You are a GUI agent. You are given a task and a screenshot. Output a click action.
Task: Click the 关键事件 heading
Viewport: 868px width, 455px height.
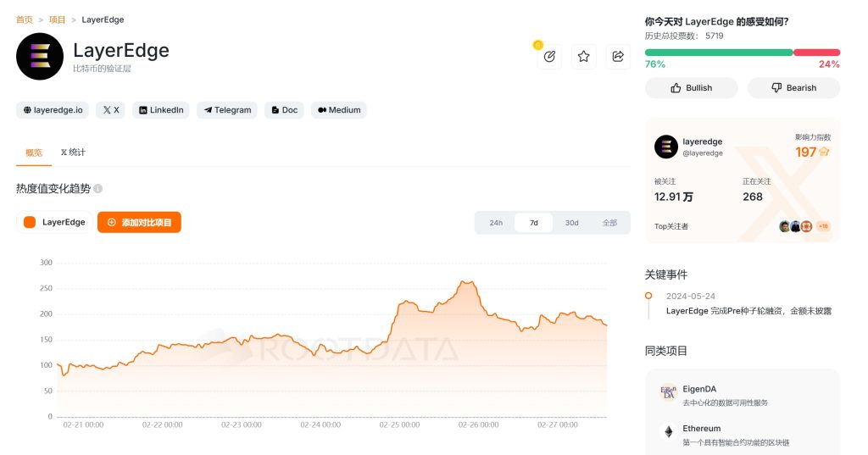666,275
